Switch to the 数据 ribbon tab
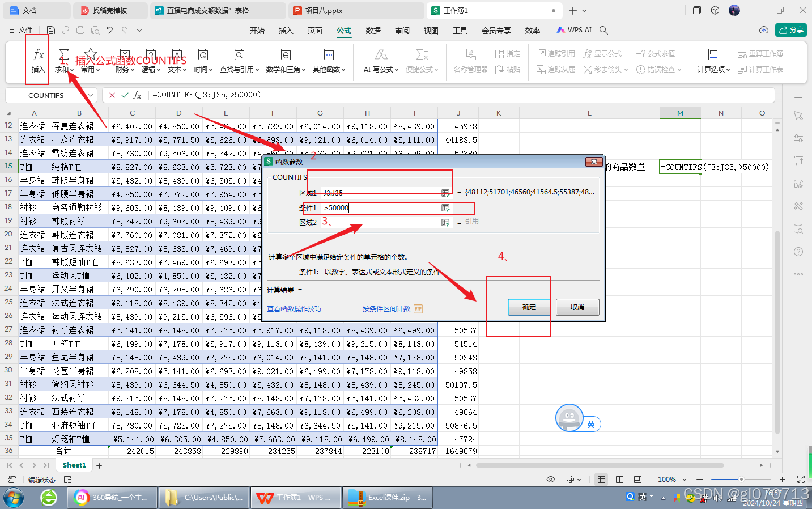Viewport: 812px width, 509px height. pos(373,31)
